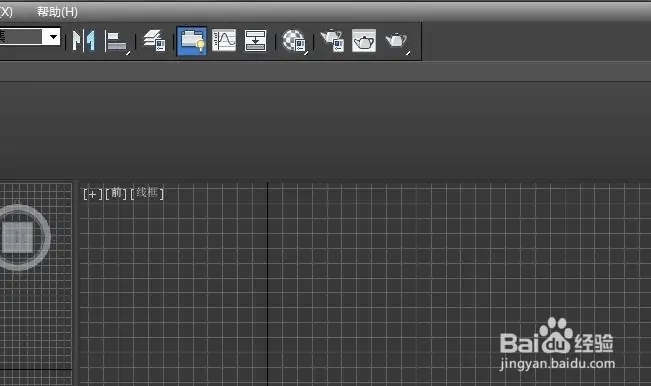The image size is (651, 386).
Task: Toggle the Graphite Modeling ribbon
Action: click(192, 41)
